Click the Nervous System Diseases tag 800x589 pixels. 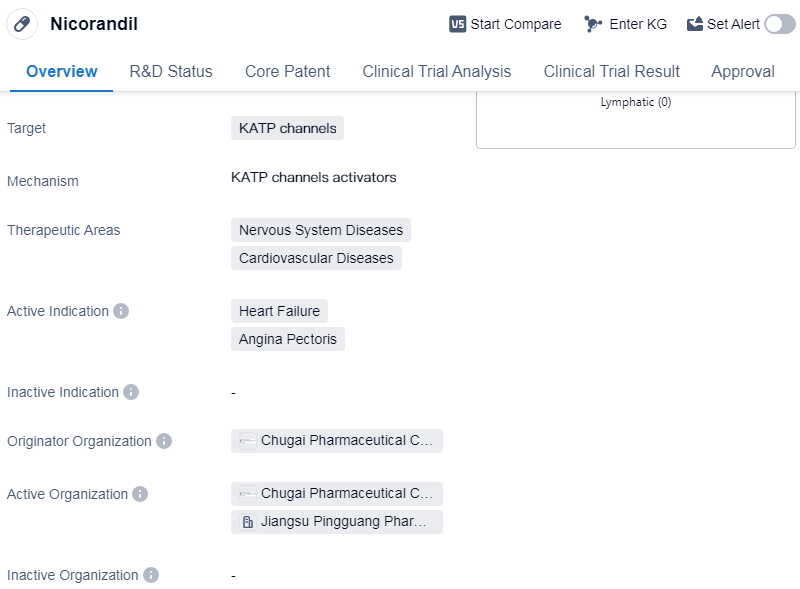point(320,230)
